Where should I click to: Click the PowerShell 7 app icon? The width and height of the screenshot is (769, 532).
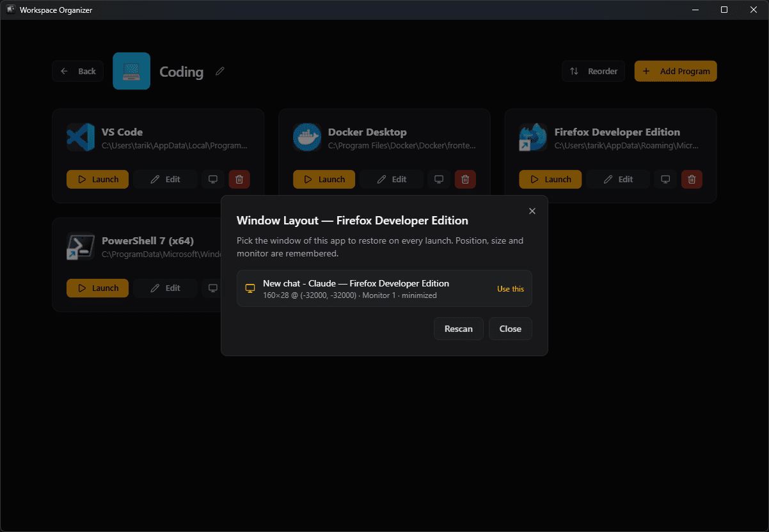[81, 246]
